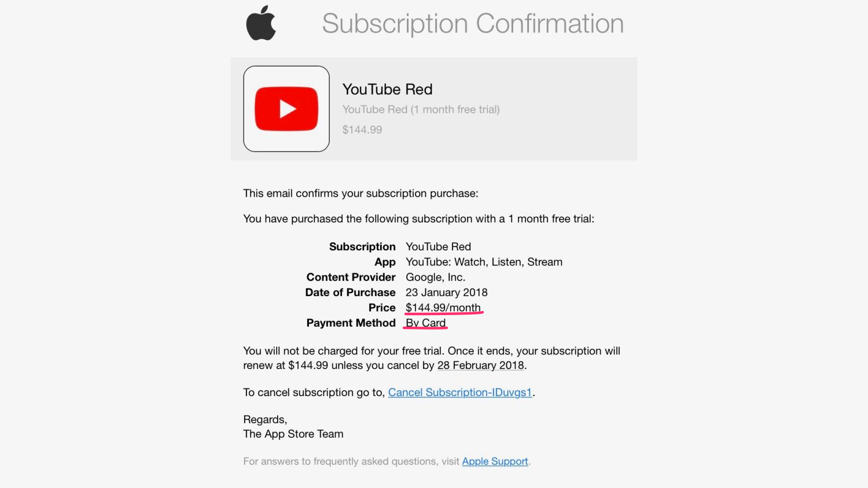Click the "YouTube: Watch, Listen, Stream" app name
This screenshot has width=868, height=488.
tap(484, 262)
